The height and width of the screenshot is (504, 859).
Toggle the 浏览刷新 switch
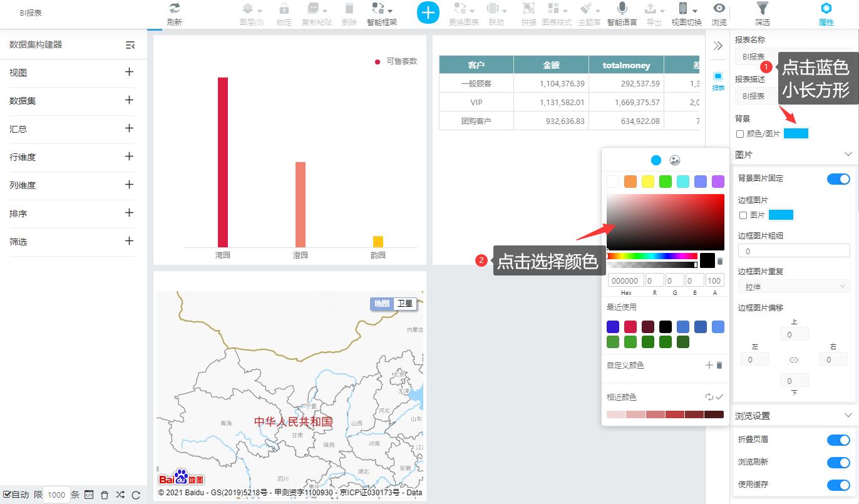(838, 463)
